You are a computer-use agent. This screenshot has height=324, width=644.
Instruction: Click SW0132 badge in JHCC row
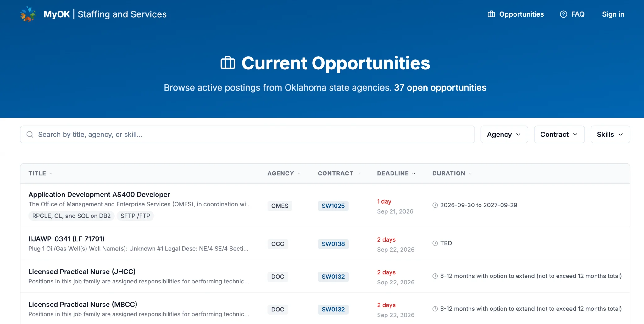click(x=333, y=277)
